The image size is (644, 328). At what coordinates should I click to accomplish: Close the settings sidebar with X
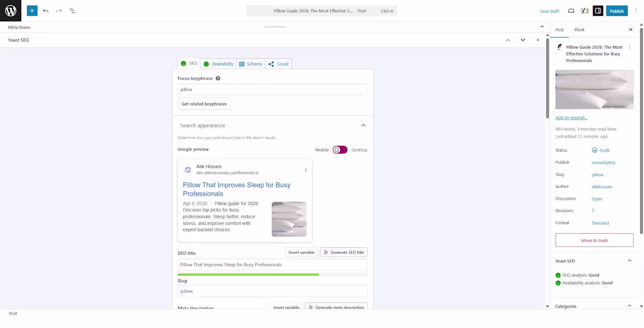(631, 30)
